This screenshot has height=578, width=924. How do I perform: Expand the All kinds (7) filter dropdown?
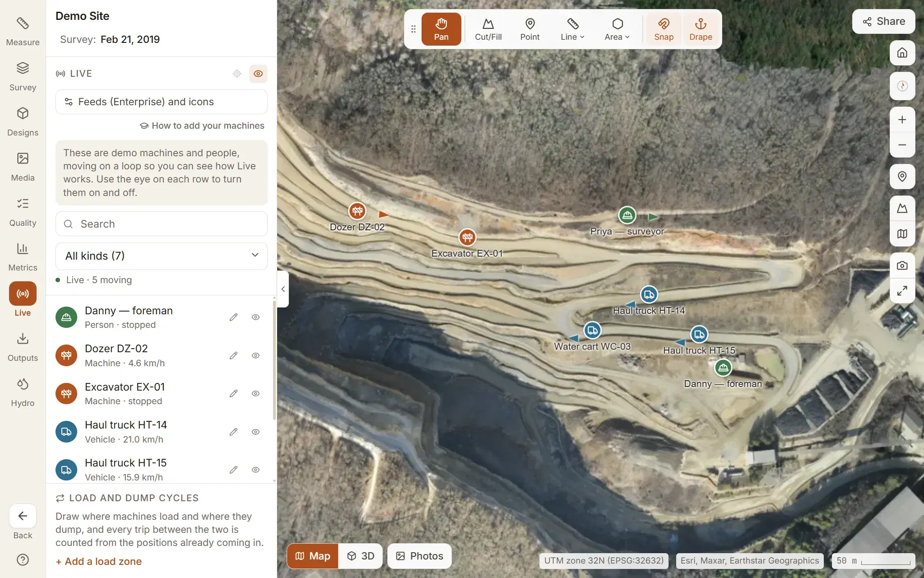click(x=162, y=256)
